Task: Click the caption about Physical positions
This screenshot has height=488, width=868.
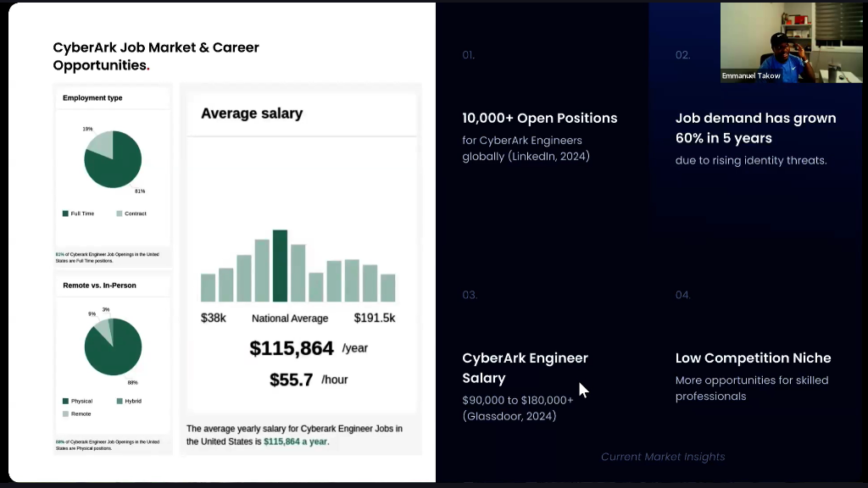Action: coord(108,445)
